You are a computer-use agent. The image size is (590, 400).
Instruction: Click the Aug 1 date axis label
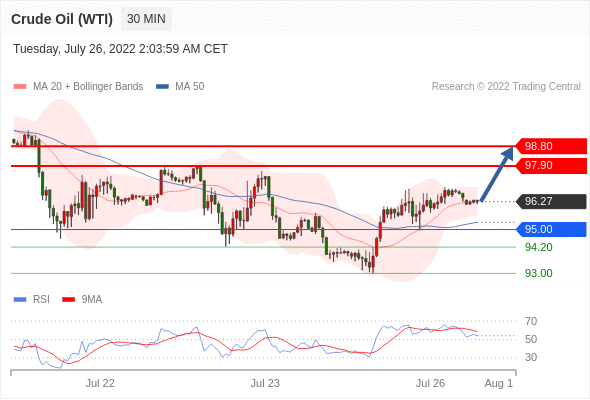click(499, 383)
